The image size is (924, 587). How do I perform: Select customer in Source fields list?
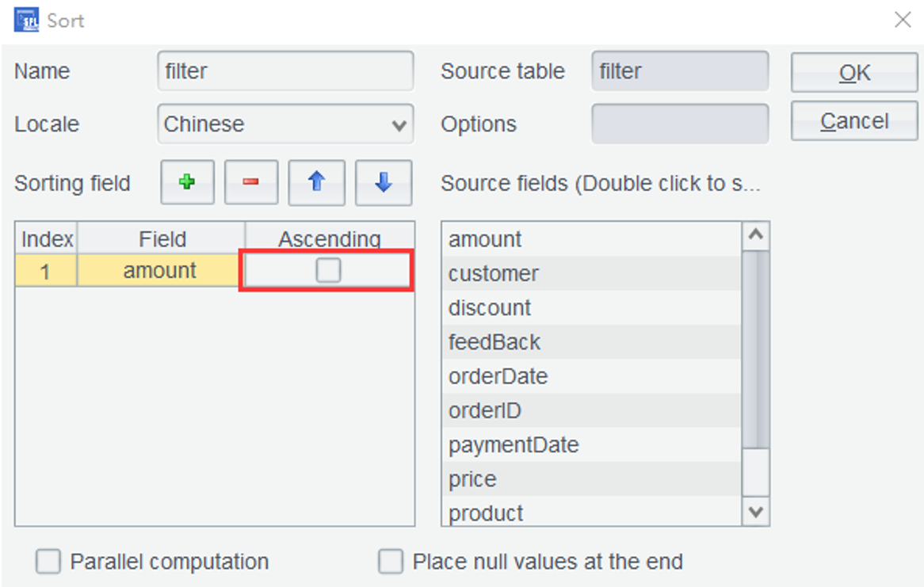pyautogui.click(x=494, y=274)
